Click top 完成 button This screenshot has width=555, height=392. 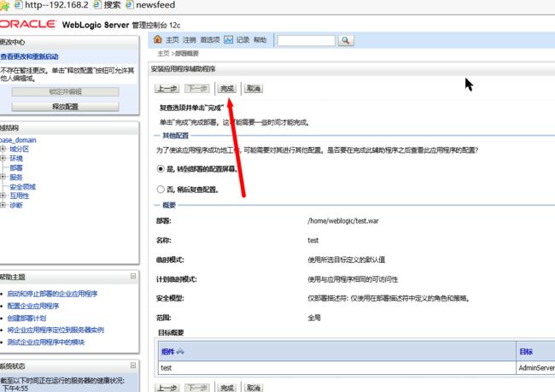pos(227,89)
